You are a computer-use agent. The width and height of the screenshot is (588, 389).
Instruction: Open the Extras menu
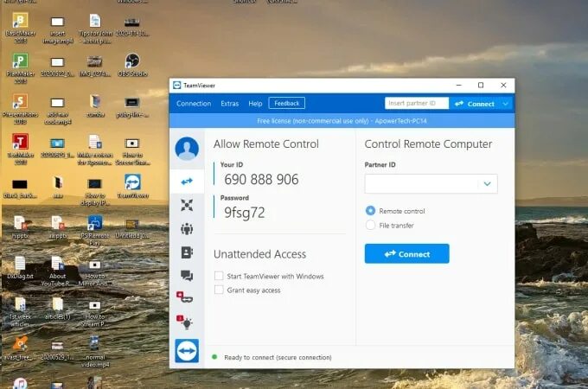(x=229, y=104)
